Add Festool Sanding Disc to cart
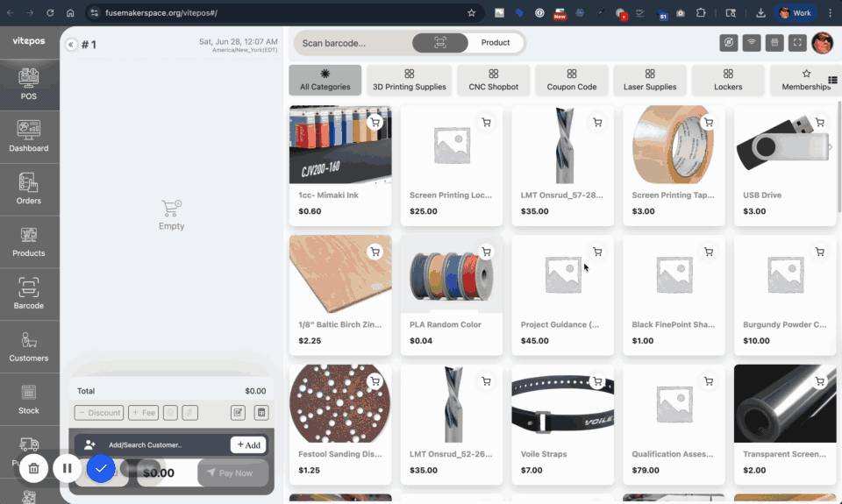The image size is (842, 504). (x=375, y=381)
